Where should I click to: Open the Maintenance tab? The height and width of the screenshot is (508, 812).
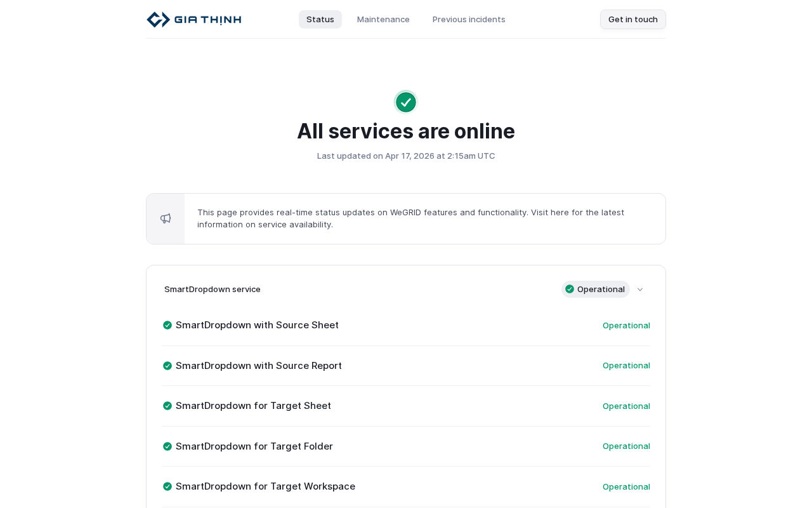point(383,20)
